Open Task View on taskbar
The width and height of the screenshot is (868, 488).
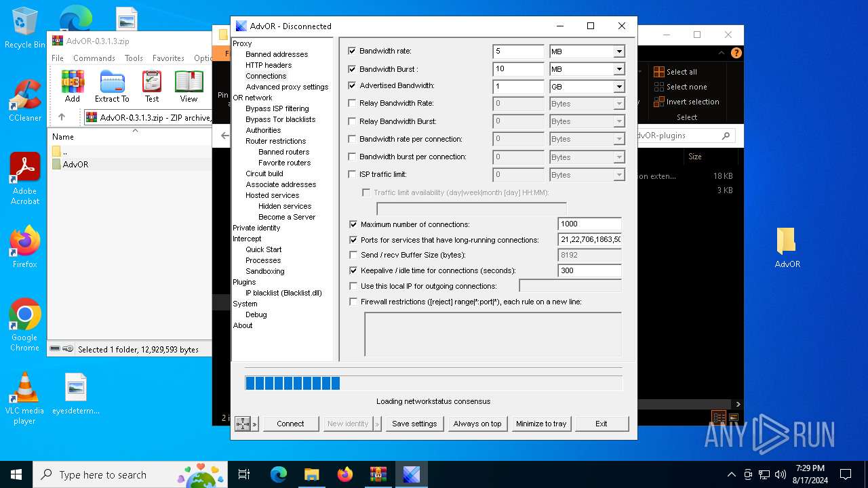[244, 474]
